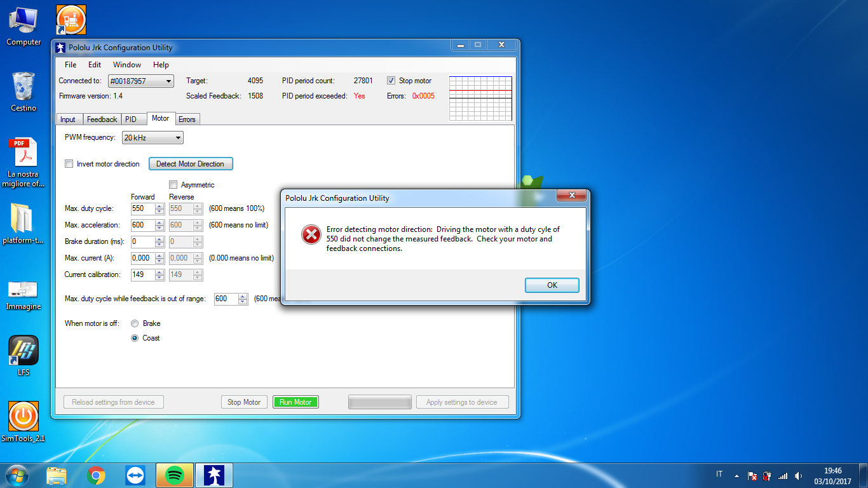Click the PID period exceeded Yes value

click(360, 97)
